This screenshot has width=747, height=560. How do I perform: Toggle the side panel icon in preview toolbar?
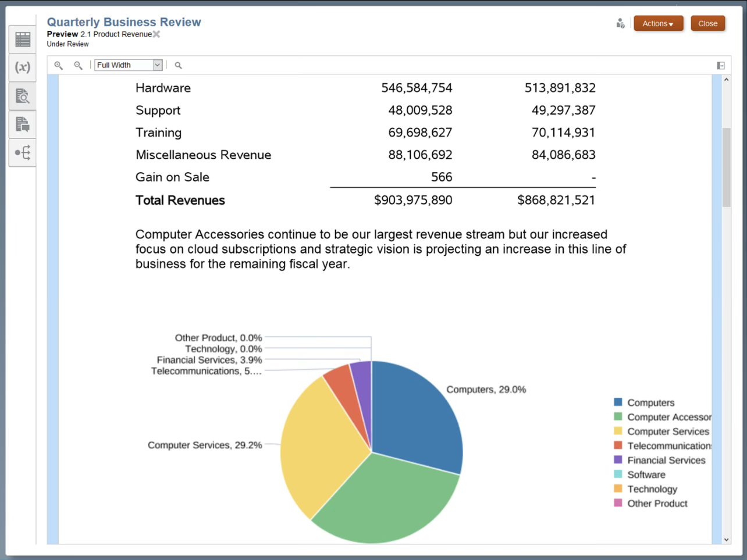pyautogui.click(x=720, y=65)
